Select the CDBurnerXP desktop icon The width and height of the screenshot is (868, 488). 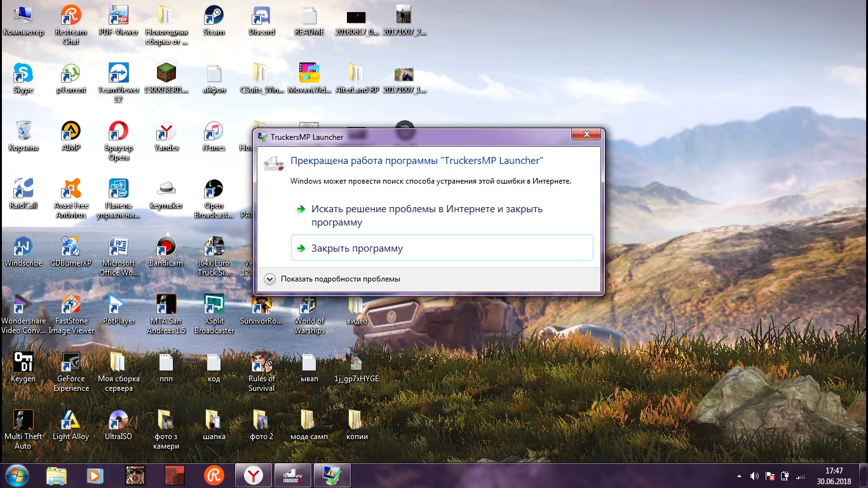[x=71, y=252]
